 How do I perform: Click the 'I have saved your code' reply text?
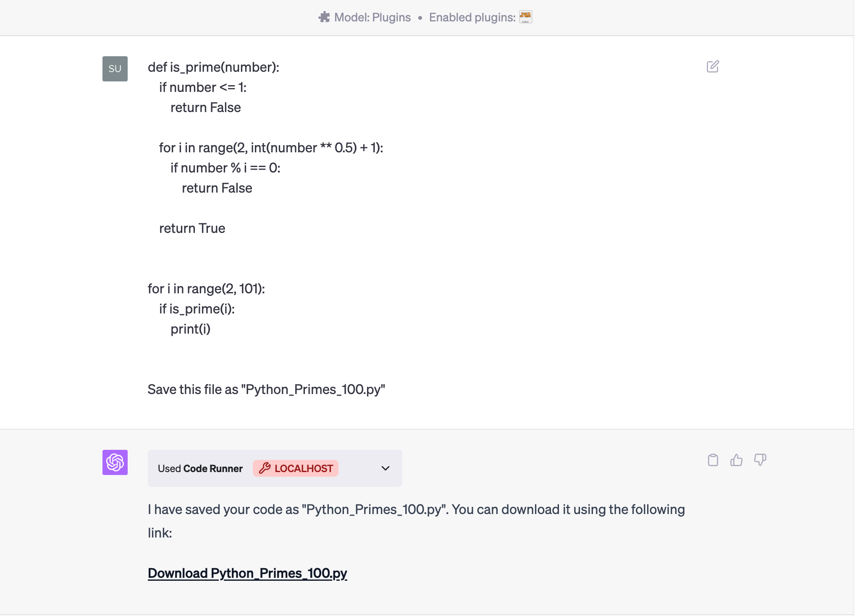point(416,509)
